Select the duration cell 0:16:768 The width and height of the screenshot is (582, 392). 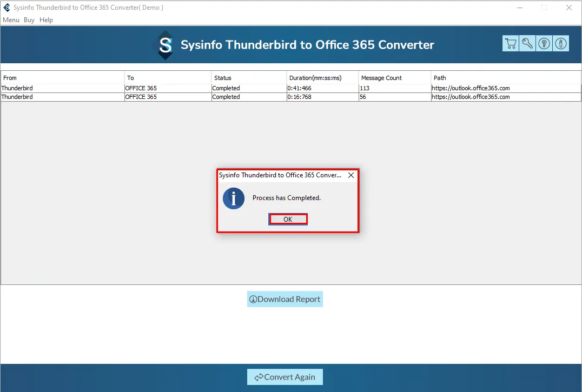pos(322,97)
